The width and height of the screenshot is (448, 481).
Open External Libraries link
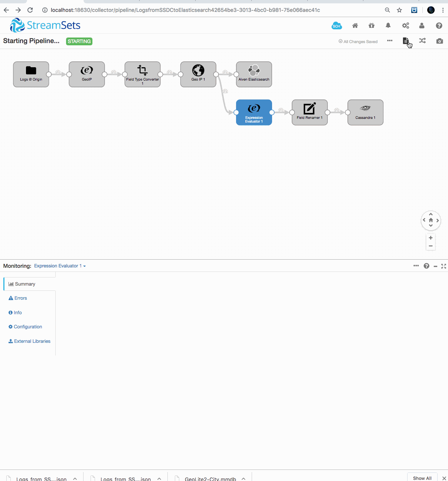[32, 341]
